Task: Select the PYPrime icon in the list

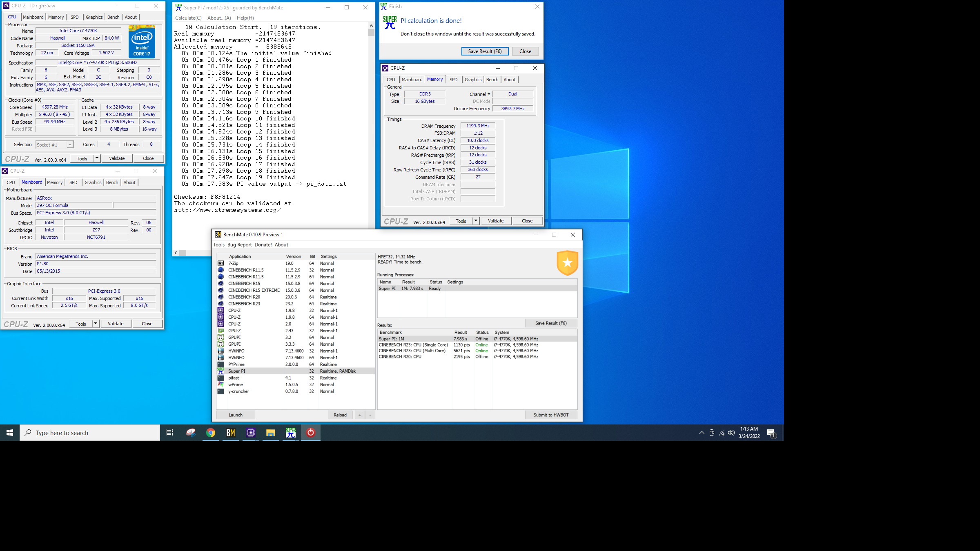Action: (220, 364)
